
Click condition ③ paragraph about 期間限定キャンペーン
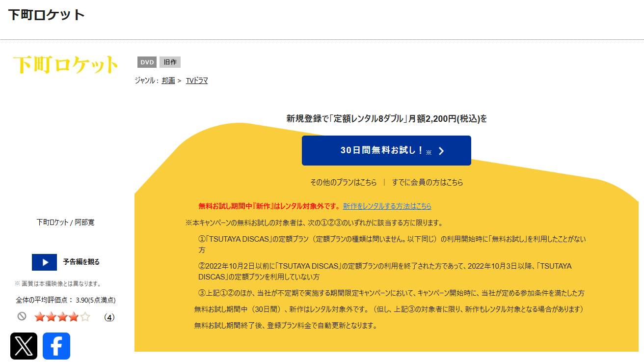(391, 293)
